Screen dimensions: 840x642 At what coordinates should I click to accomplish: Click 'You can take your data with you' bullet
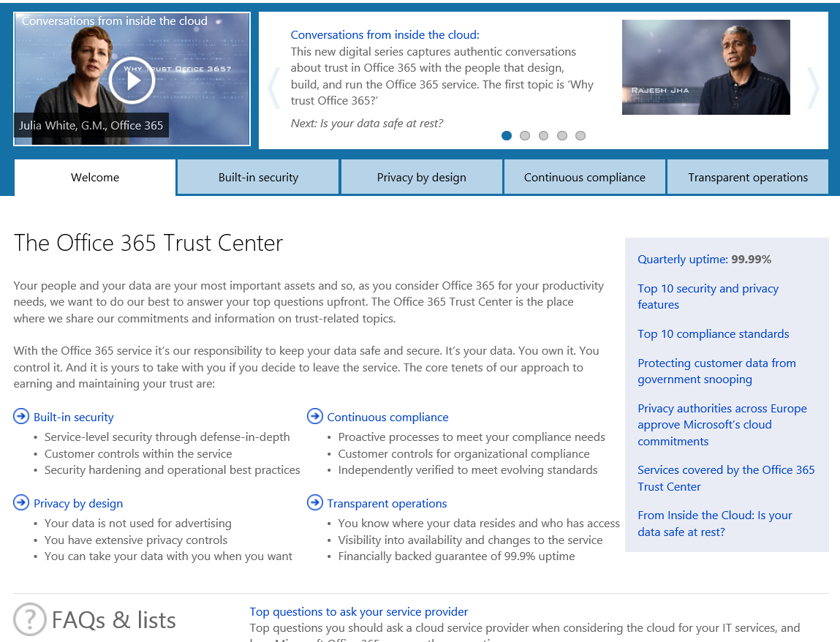coord(168,556)
